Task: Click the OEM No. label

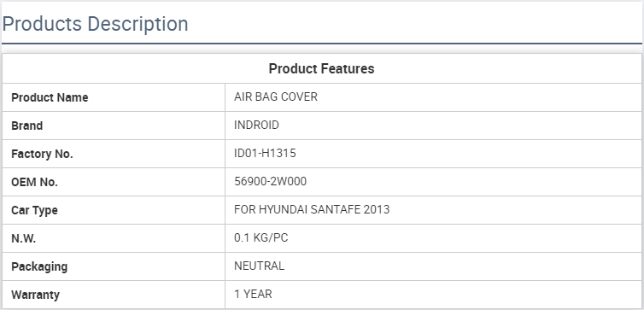Action: [34, 182]
